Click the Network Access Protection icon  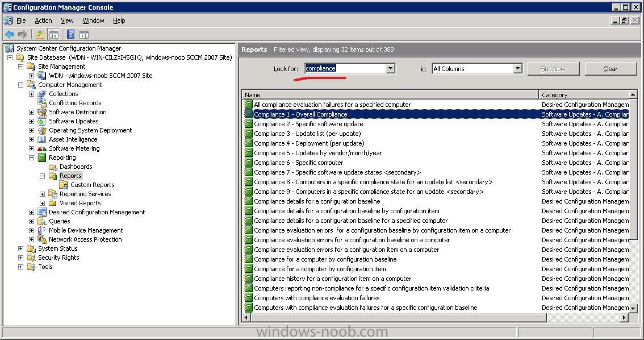pos(42,239)
